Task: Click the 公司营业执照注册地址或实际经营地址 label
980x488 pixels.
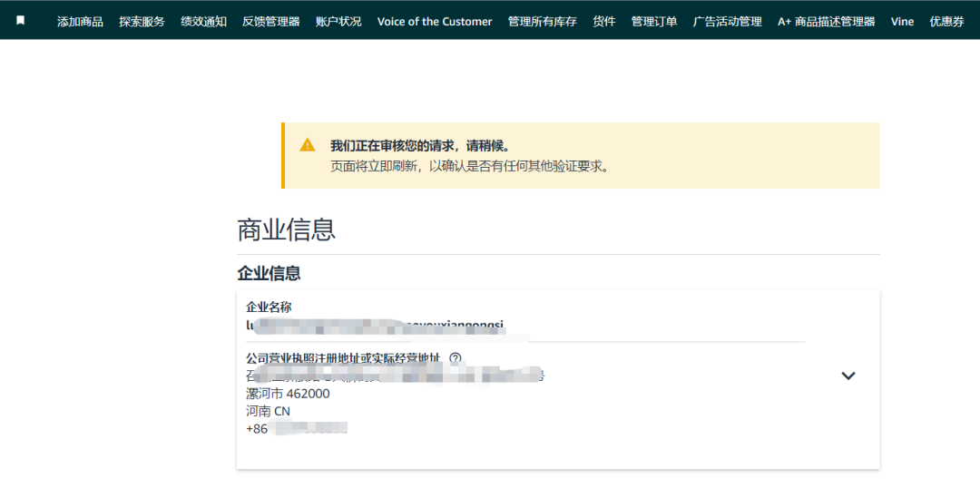Action: click(345, 358)
